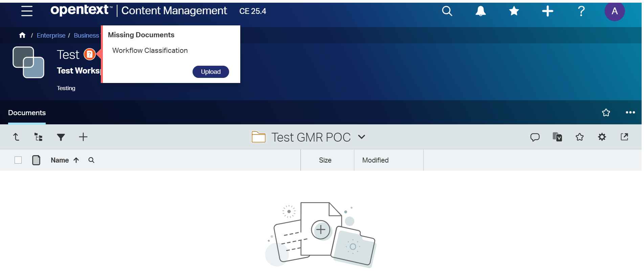The height and width of the screenshot is (274, 644).
Task: Click the plus add icon in header
Action: click(x=548, y=11)
